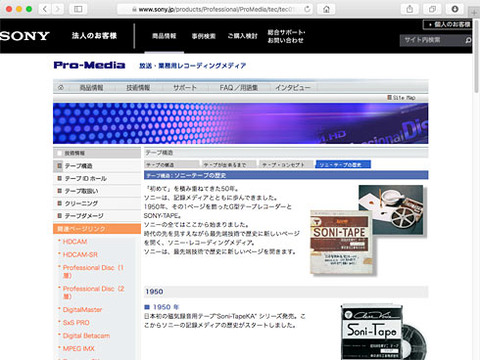
Task: Open 事例検索 in the black header
Action: click(x=203, y=36)
